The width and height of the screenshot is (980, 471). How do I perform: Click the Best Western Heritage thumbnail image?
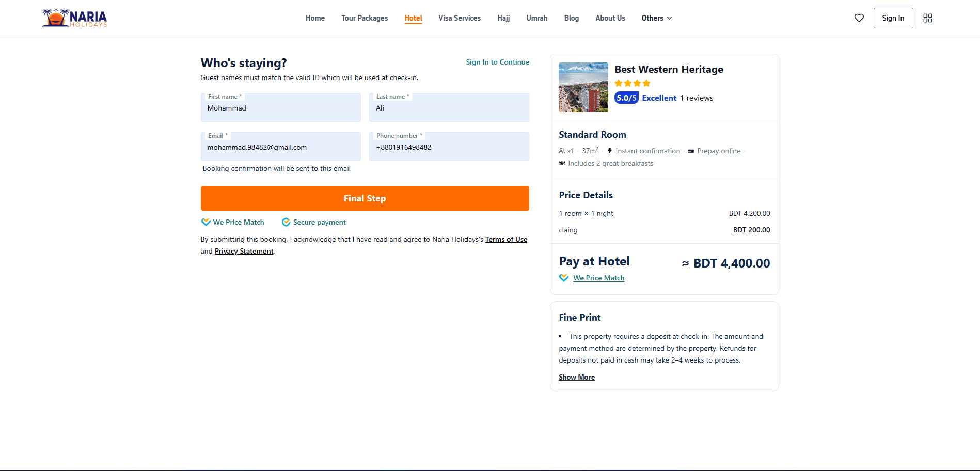point(583,87)
